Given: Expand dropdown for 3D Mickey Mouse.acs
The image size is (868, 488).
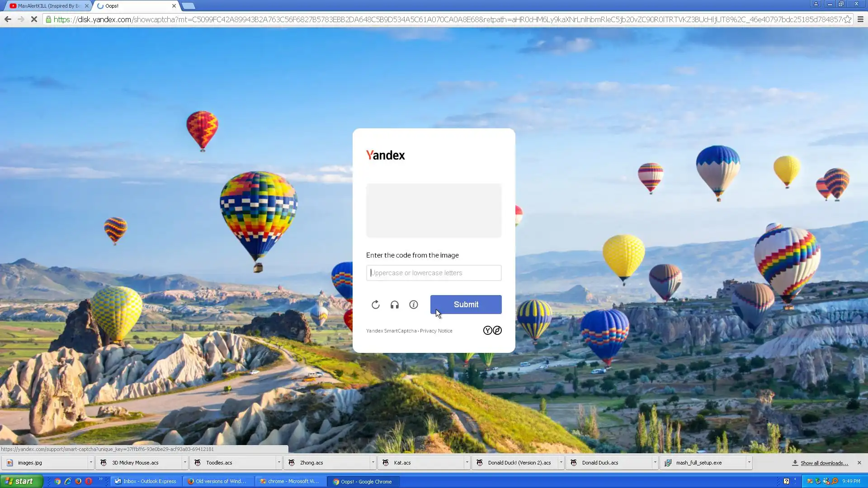Looking at the screenshot, I should pyautogui.click(x=185, y=463).
